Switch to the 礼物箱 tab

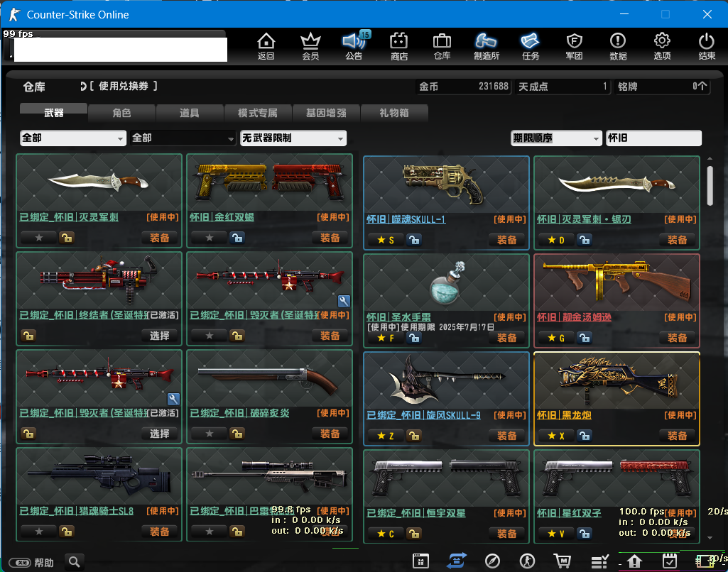[x=394, y=113]
